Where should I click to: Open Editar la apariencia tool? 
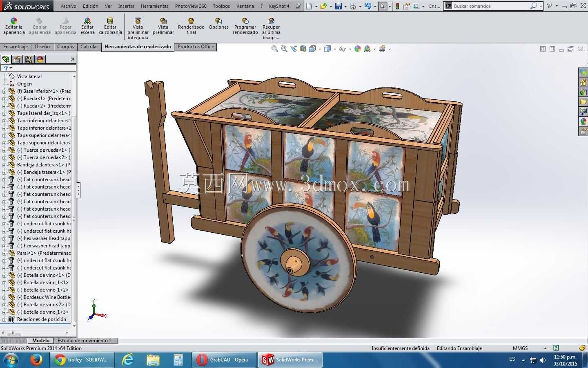pyautogui.click(x=14, y=26)
